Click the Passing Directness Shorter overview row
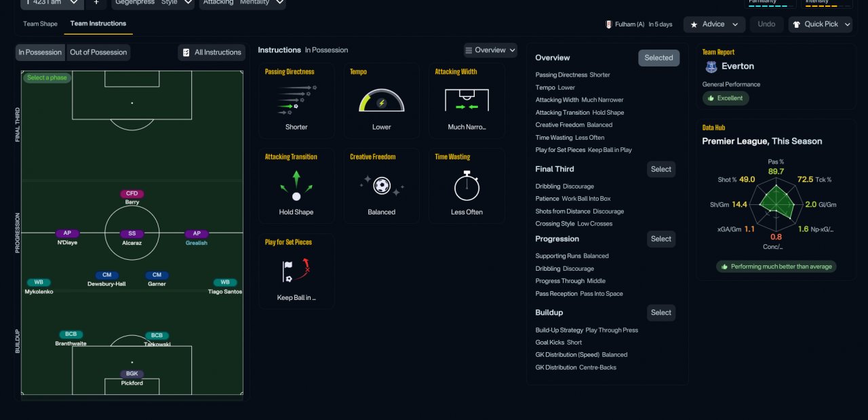 click(573, 75)
